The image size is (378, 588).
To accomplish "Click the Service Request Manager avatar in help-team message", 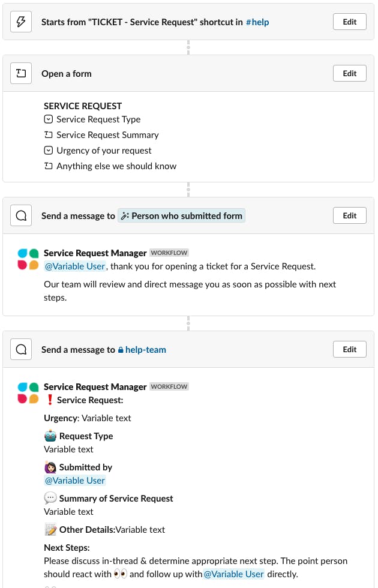I will 28,393.
